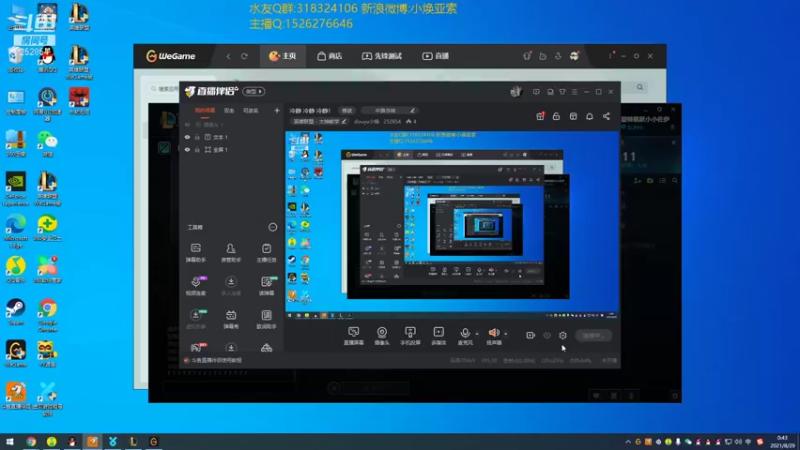Expand speaker options arrow

(506, 334)
